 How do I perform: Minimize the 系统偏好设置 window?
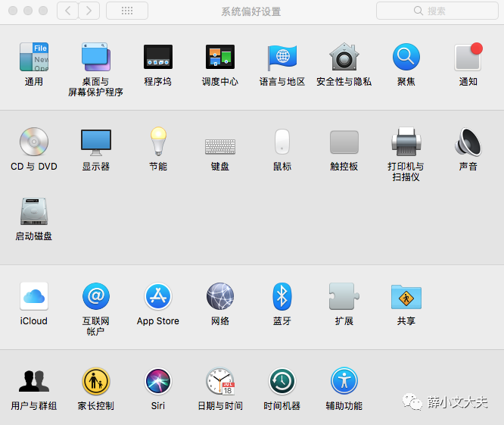tap(28, 11)
